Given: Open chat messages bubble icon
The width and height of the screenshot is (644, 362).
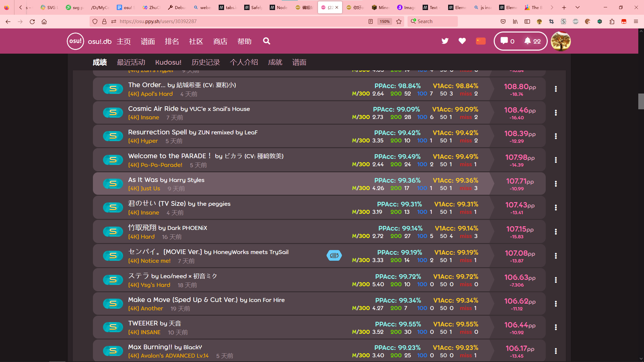Looking at the screenshot, I should click(507, 41).
